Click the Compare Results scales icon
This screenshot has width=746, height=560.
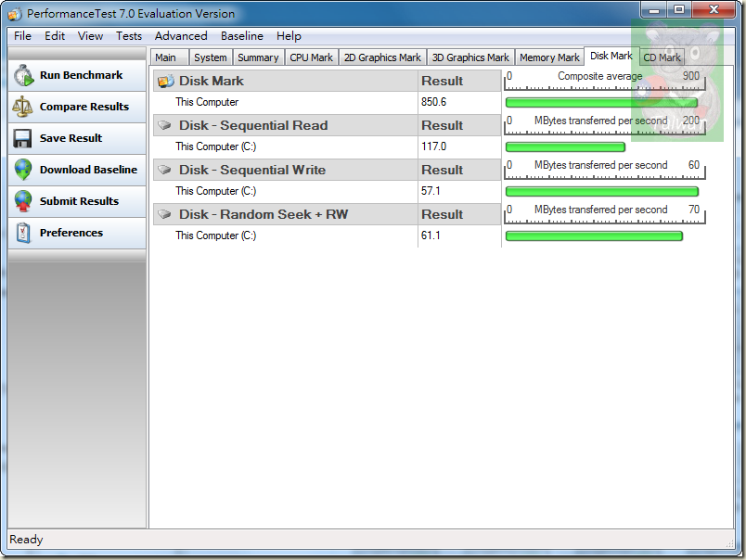coord(23,107)
